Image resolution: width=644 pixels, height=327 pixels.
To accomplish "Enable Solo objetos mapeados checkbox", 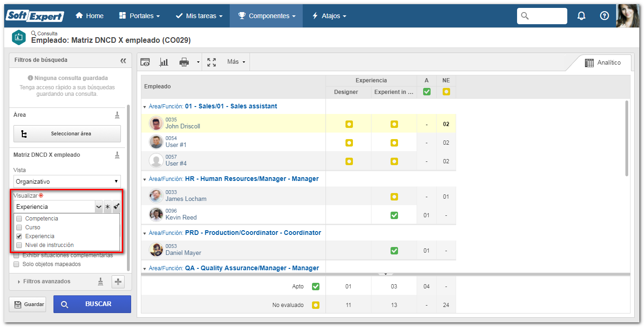I will tap(17, 264).
